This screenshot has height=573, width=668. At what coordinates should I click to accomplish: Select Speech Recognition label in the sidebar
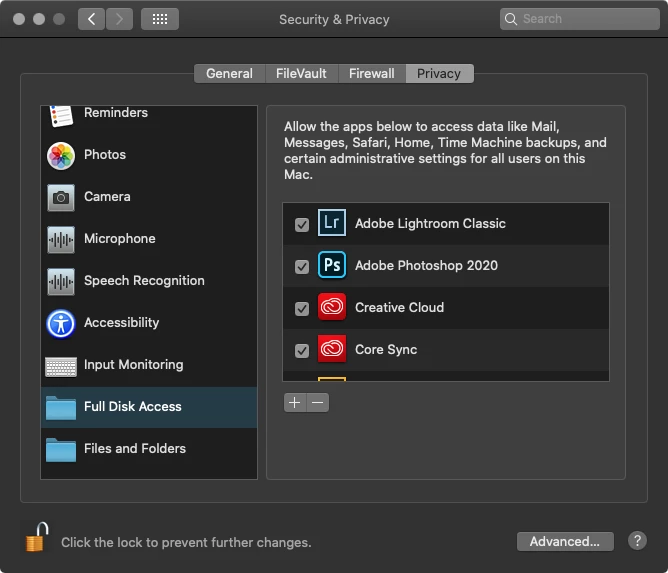144,281
